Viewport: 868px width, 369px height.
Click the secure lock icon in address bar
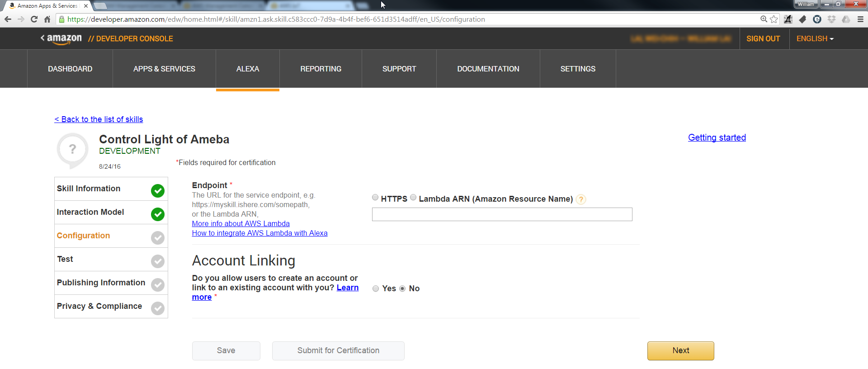click(62, 19)
